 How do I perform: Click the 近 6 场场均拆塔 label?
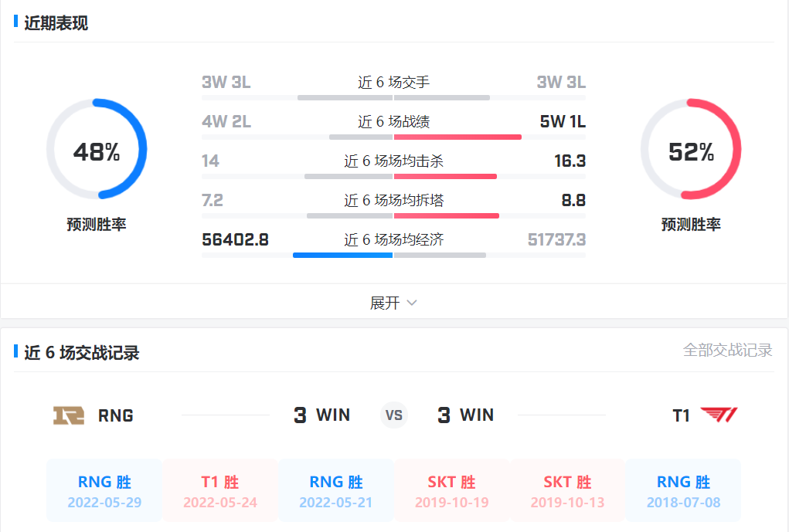(x=393, y=200)
